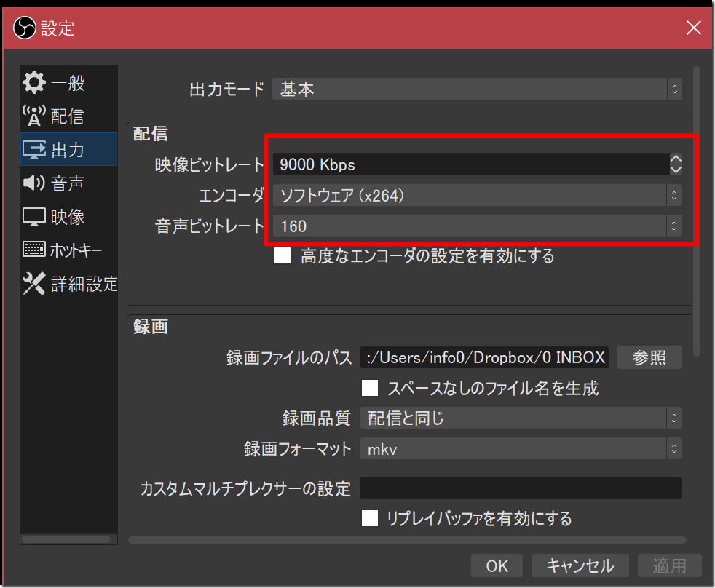The width and height of the screenshot is (715, 588).
Task: Close the 設定 window with X
Action: point(694,28)
